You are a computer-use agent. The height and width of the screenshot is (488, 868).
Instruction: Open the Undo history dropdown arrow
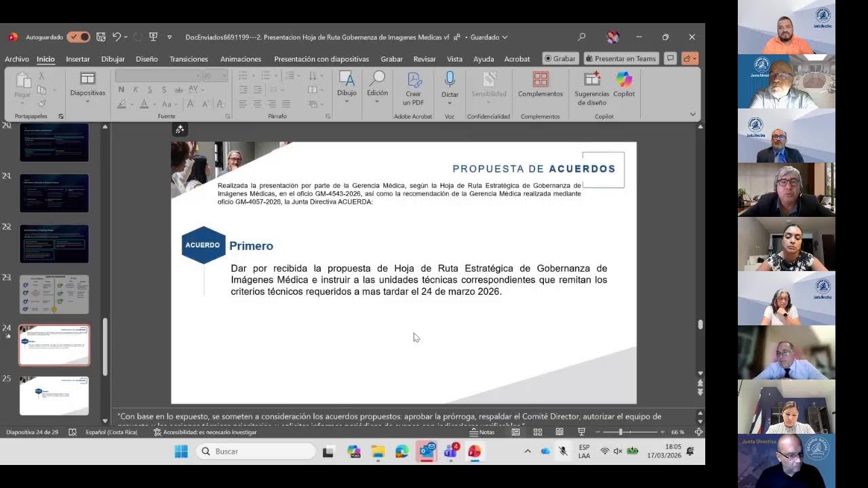126,37
